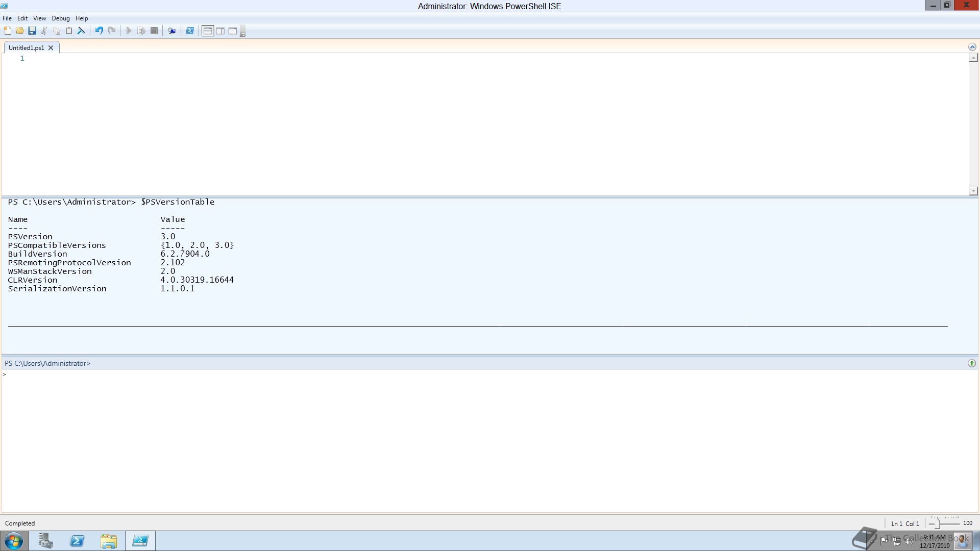
Task: Open a script file with folder icon
Action: click(20, 31)
